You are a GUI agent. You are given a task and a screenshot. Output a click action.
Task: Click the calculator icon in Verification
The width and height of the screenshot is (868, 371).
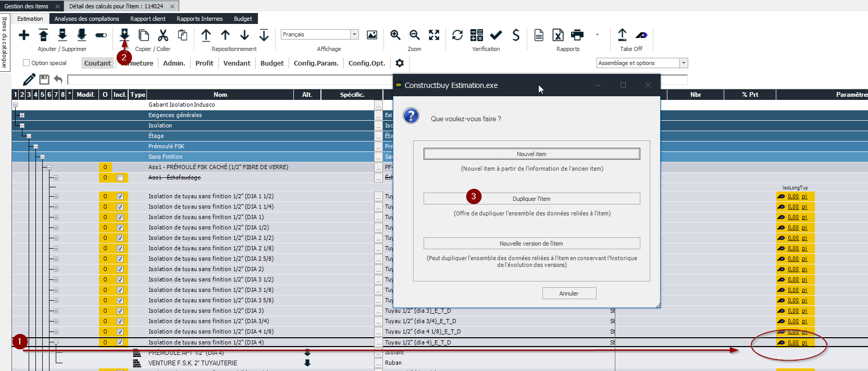coord(476,35)
